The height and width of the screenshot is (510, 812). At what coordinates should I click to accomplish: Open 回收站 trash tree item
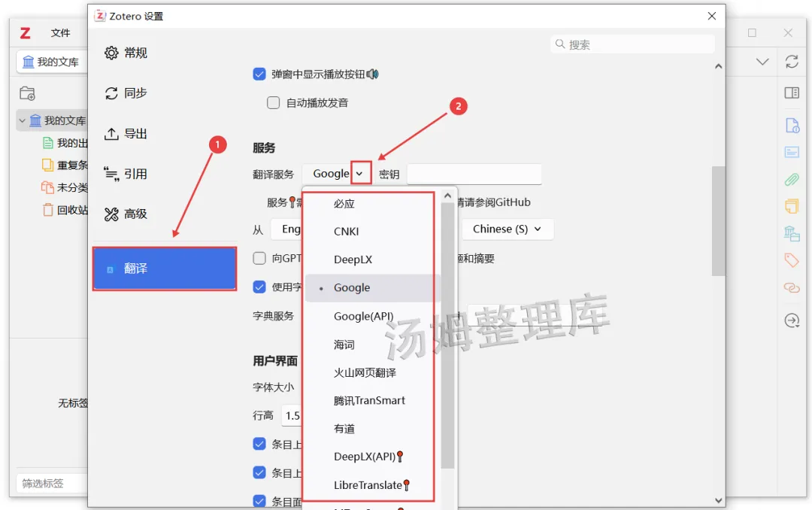(65, 210)
